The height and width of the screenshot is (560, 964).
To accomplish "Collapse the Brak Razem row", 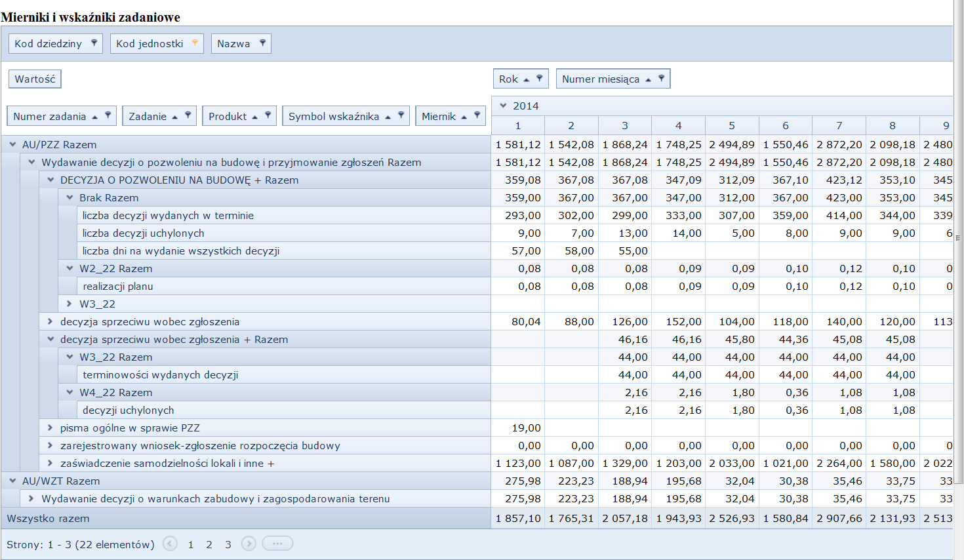I will [70, 197].
